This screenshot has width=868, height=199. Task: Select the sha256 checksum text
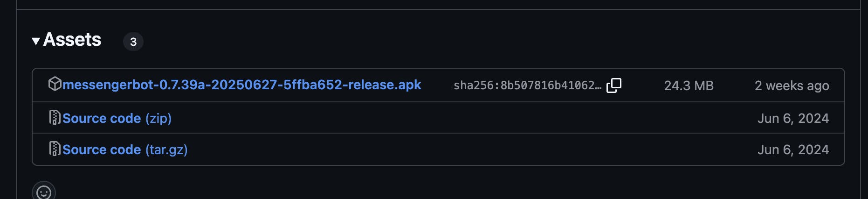527,85
